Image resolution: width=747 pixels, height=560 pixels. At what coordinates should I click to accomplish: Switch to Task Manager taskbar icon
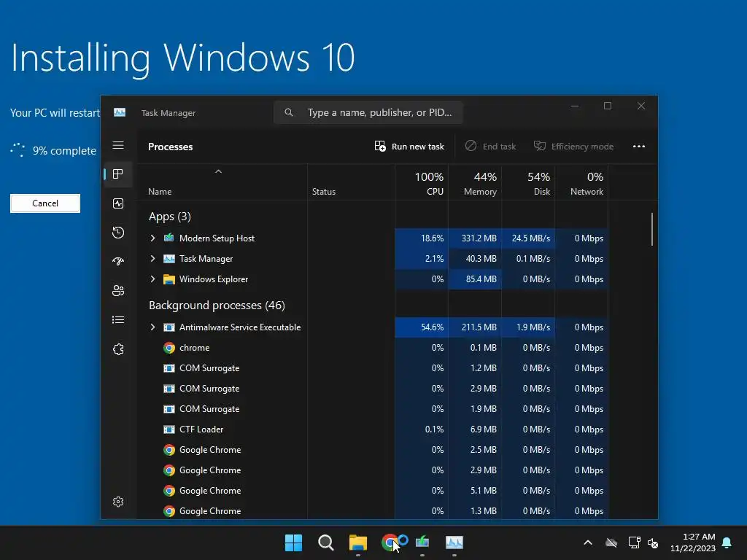click(x=454, y=542)
